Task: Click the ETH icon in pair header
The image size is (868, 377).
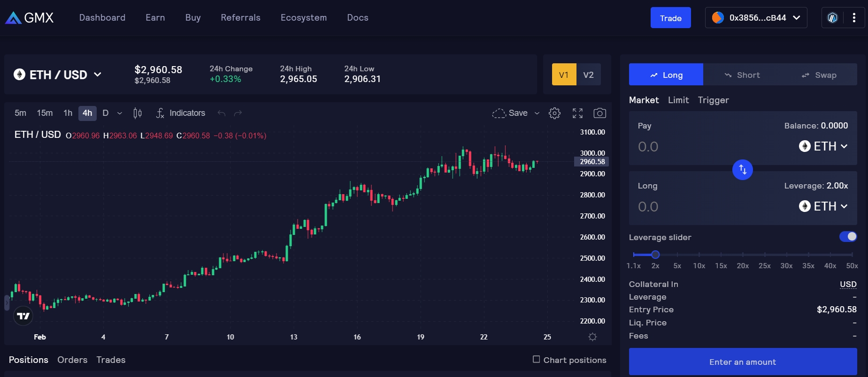Action: pyautogui.click(x=19, y=75)
